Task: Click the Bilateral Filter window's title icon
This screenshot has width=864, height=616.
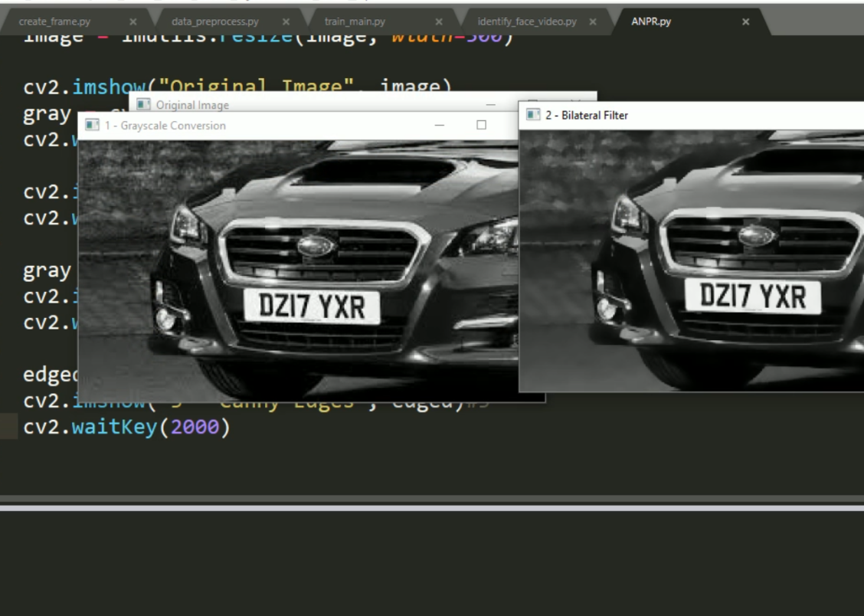Action: (x=533, y=115)
